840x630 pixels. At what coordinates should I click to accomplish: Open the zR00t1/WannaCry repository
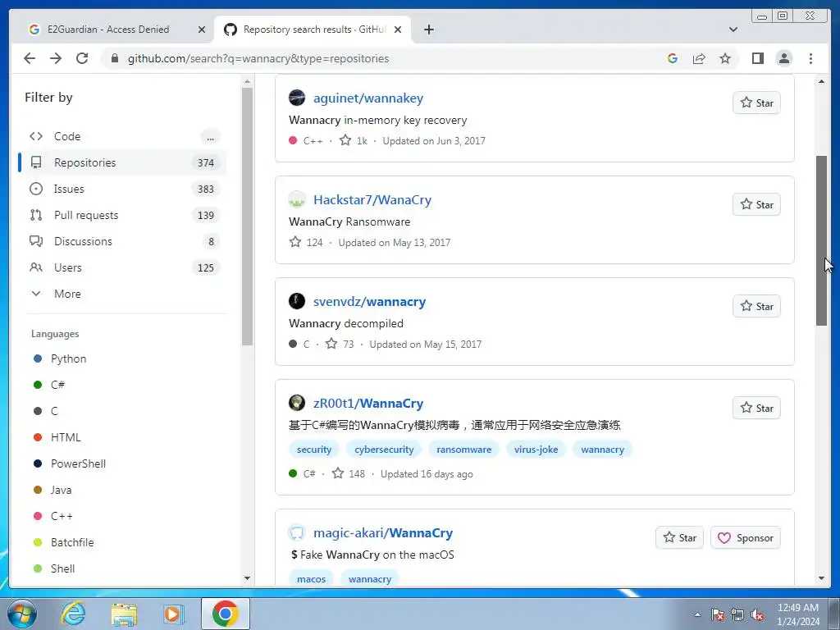pos(368,404)
